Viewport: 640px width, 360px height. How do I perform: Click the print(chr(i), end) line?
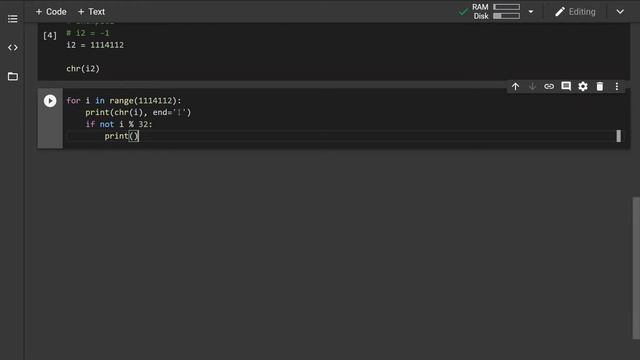138,112
